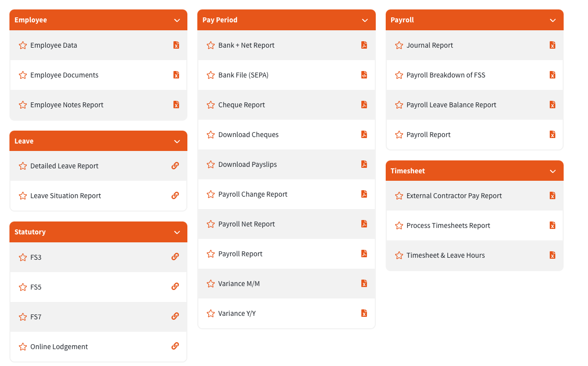Favorite the Employee Documents report star
This screenshot has width=588, height=366.
[23, 75]
